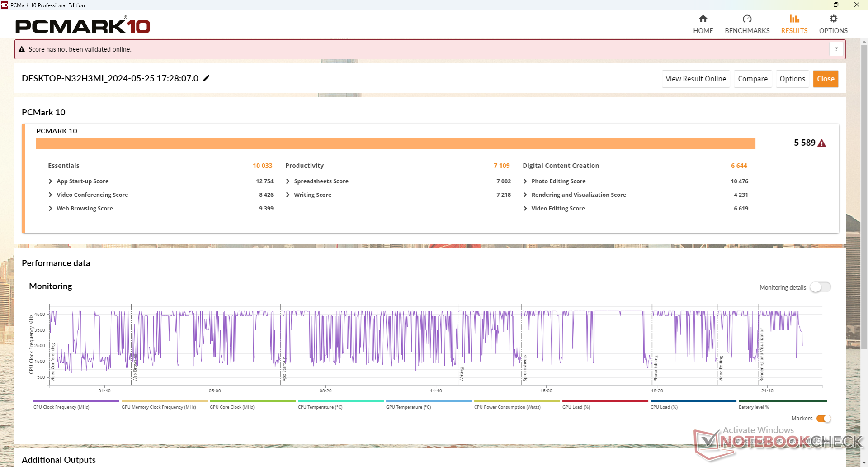The width and height of the screenshot is (868, 467).
Task: Select CPU Temperature legend swatch
Action: tap(341, 401)
